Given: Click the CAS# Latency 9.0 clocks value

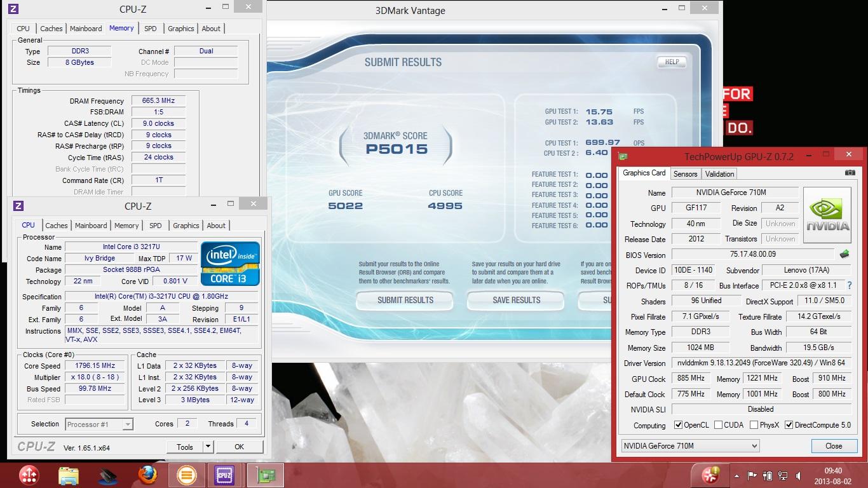Looking at the screenshot, I should tap(158, 123).
